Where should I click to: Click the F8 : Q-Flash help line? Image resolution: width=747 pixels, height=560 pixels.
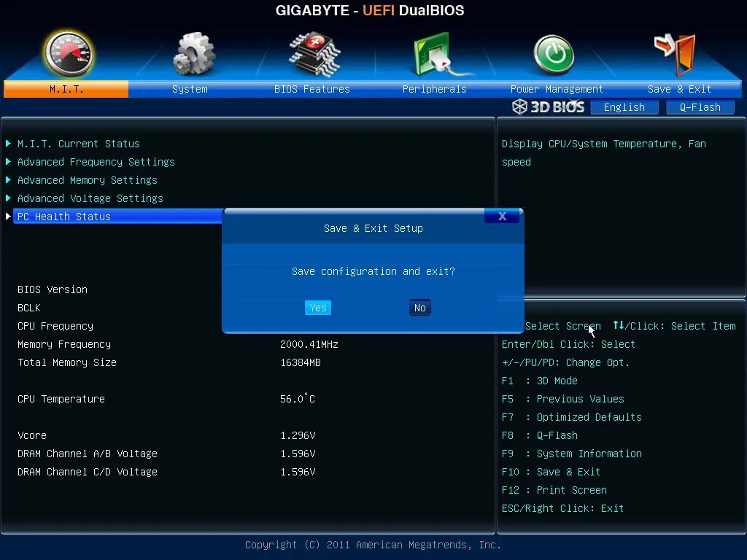tap(540, 435)
